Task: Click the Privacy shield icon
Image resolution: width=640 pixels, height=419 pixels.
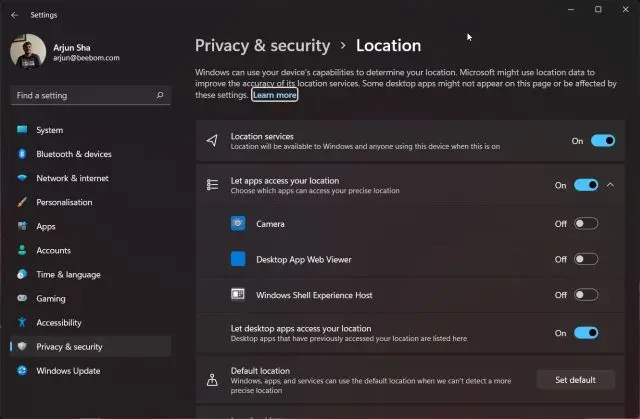Action: click(22, 346)
